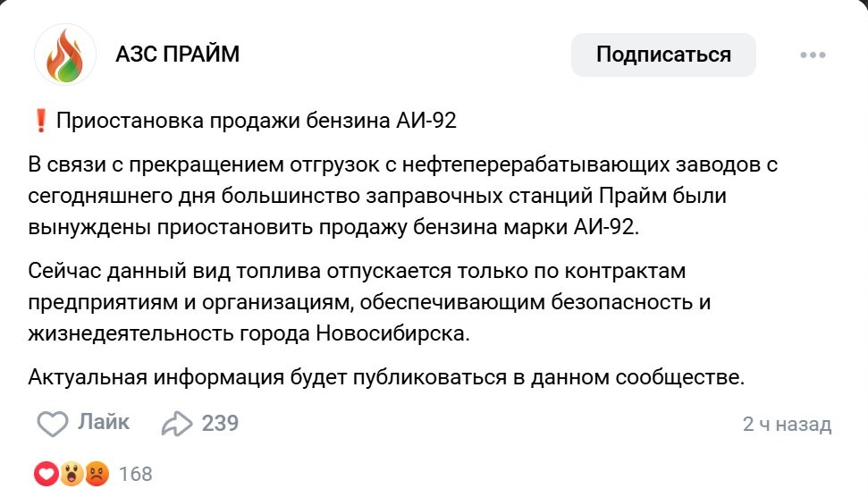Open the three-dot post options menu
The height and width of the screenshot is (497, 868).
(x=813, y=55)
